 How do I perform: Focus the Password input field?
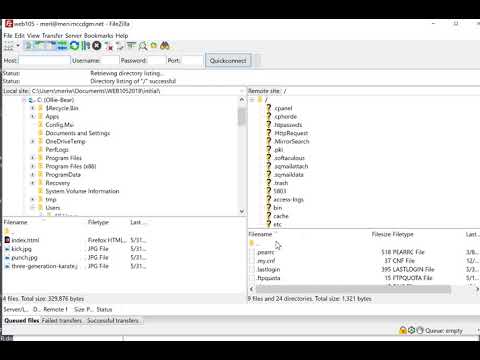[156, 61]
